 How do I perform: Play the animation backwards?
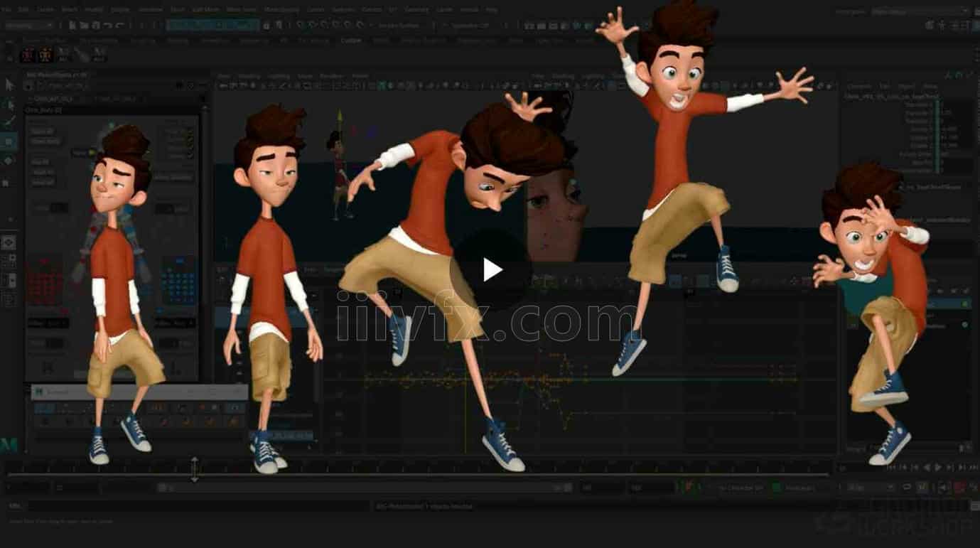coord(926,468)
